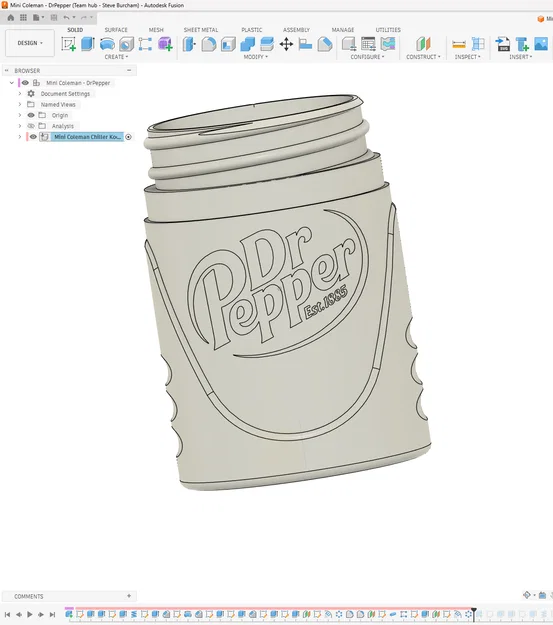Expand the Document Settings node
The image size is (553, 625).
click(x=20, y=94)
